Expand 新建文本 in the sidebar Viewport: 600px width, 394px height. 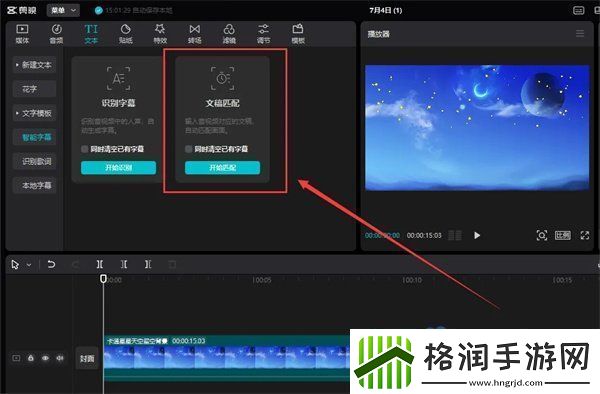(x=34, y=65)
